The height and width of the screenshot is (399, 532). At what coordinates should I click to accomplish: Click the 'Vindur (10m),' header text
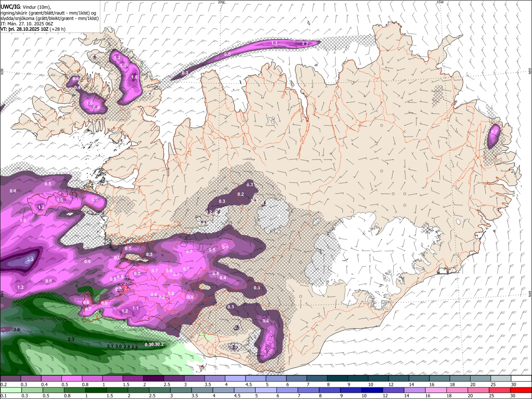36,7
